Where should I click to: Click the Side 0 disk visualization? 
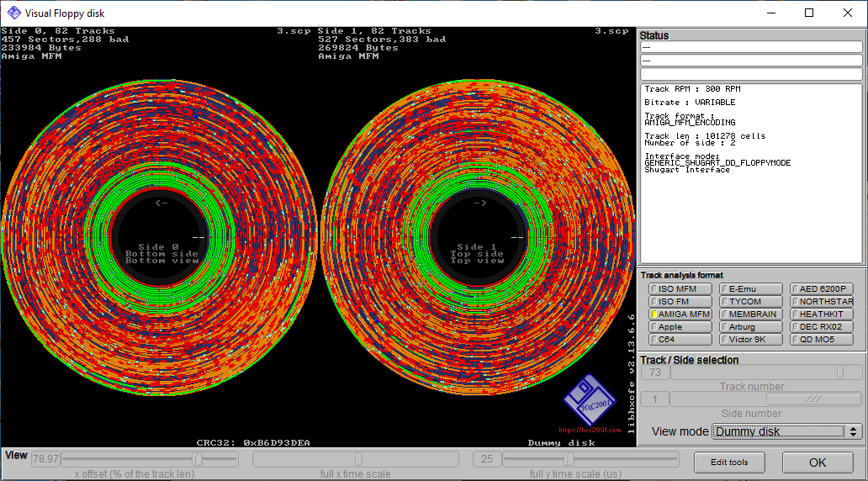(x=160, y=237)
